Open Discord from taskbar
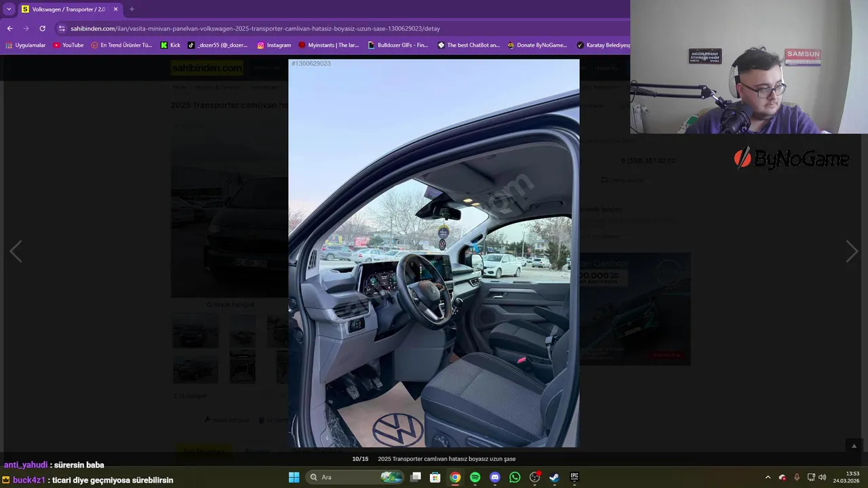This screenshot has width=868, height=488. coord(495,477)
